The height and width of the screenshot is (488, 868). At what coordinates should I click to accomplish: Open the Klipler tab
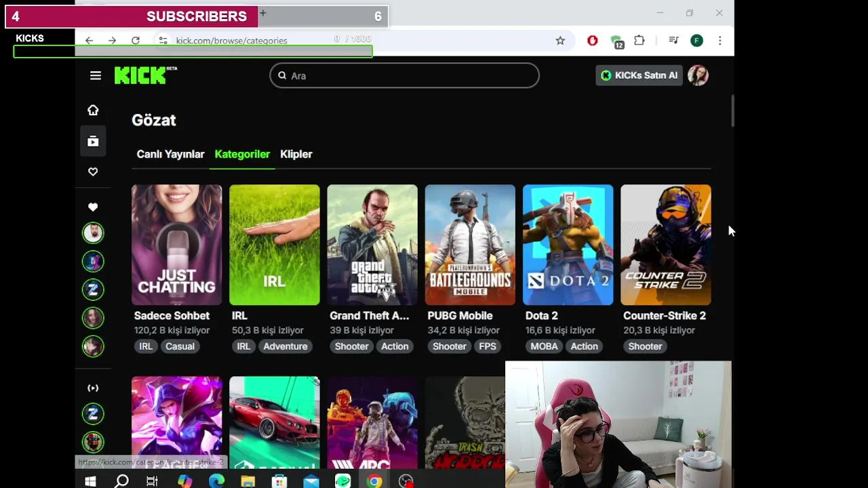click(296, 154)
